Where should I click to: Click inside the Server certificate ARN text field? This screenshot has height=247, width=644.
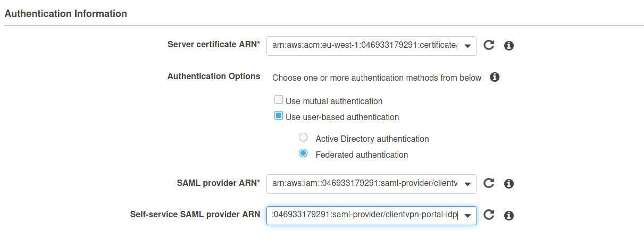(x=364, y=46)
